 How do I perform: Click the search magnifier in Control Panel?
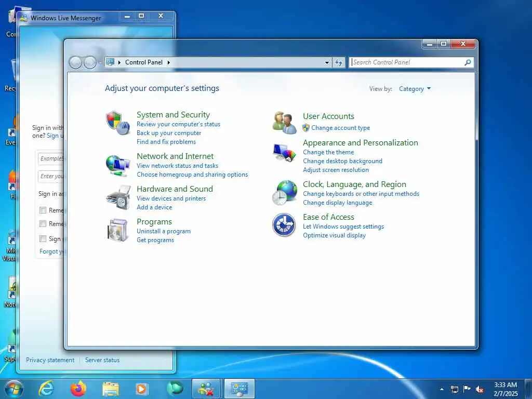(x=468, y=62)
